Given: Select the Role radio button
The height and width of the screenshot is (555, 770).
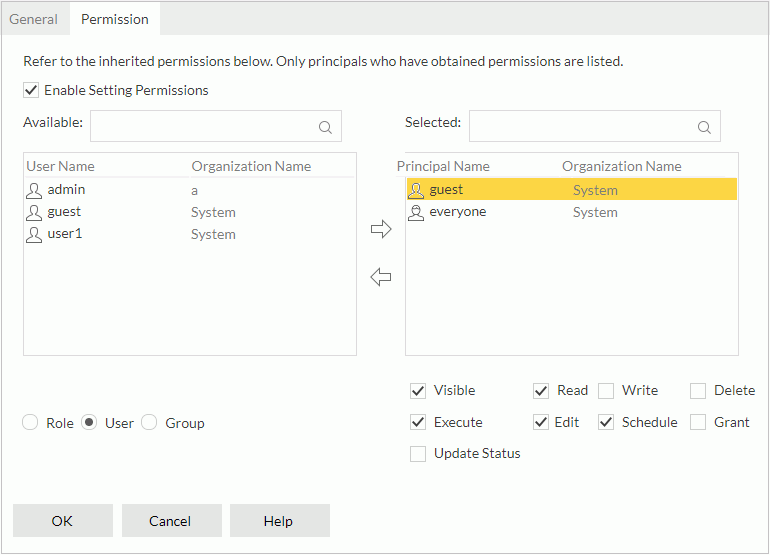Looking at the screenshot, I should click(x=30, y=422).
